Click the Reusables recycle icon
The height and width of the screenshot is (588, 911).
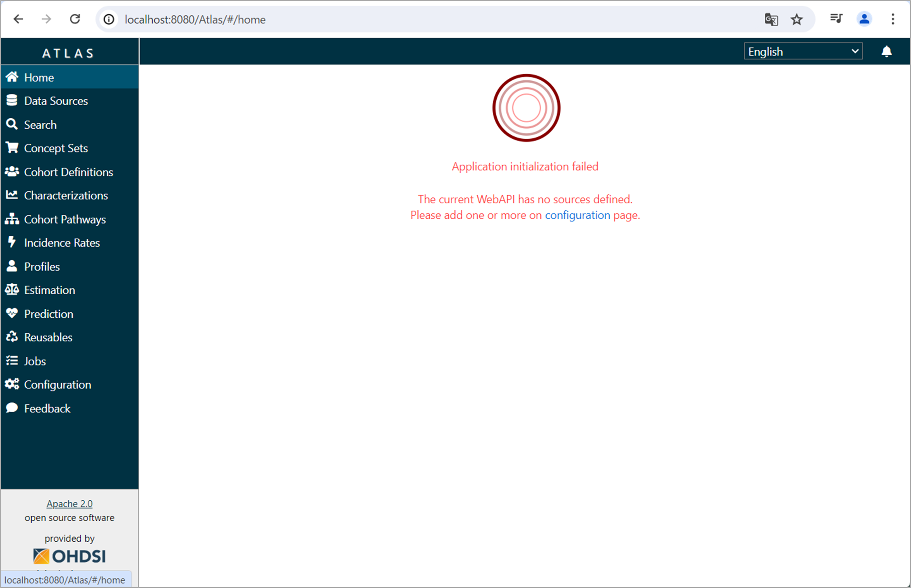click(x=12, y=337)
